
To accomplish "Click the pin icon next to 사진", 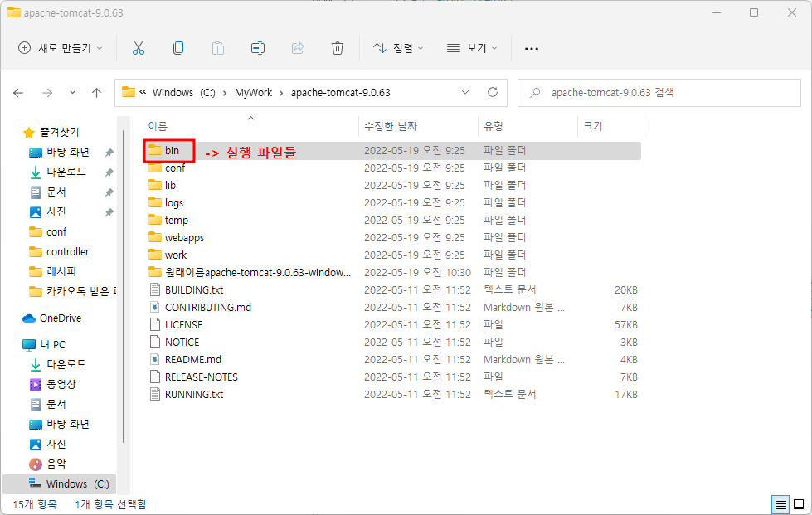I will [109, 212].
